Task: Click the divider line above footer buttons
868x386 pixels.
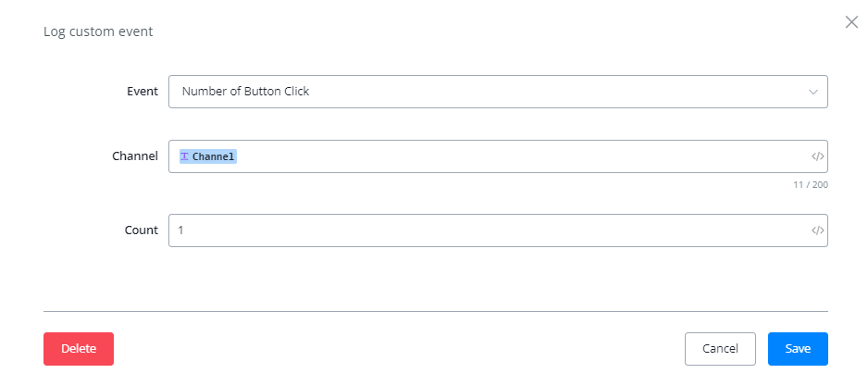Action: pos(435,312)
